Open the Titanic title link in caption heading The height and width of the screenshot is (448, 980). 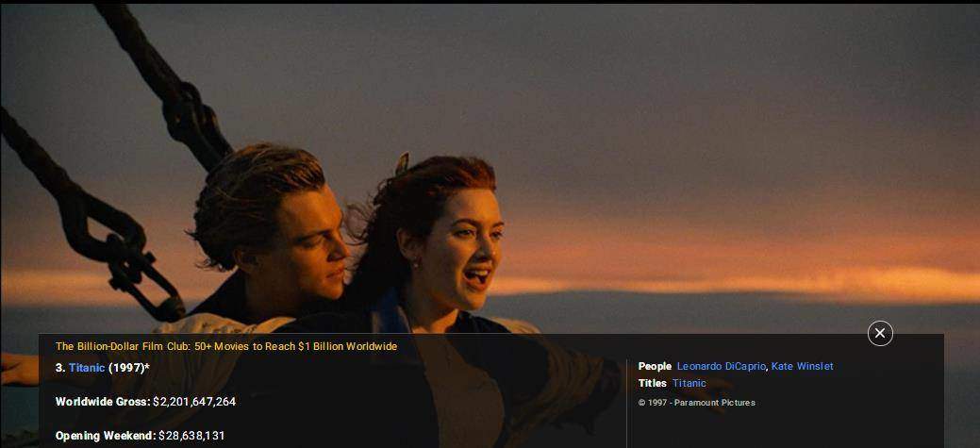87,368
